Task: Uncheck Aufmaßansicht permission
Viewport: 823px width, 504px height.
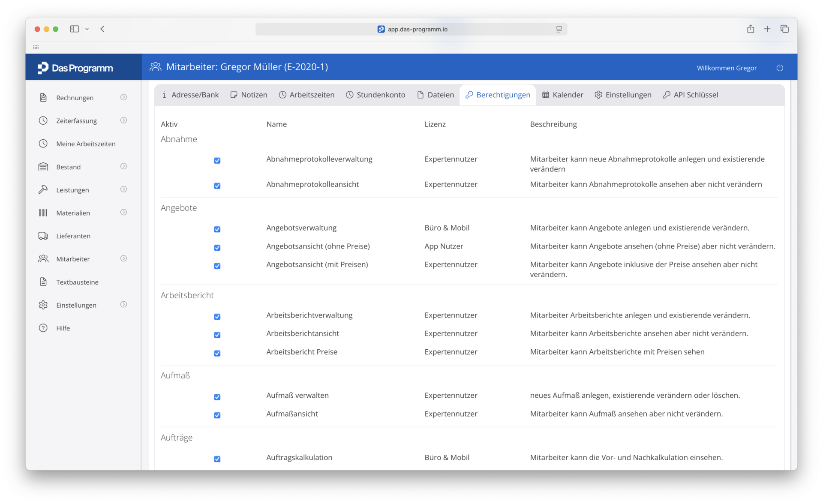Action: (x=217, y=415)
